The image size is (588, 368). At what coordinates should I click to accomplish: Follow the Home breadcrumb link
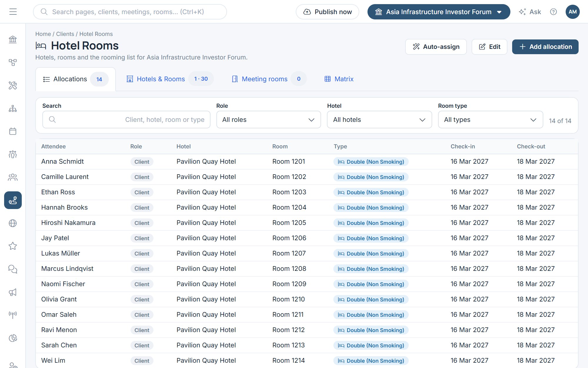[43, 34]
